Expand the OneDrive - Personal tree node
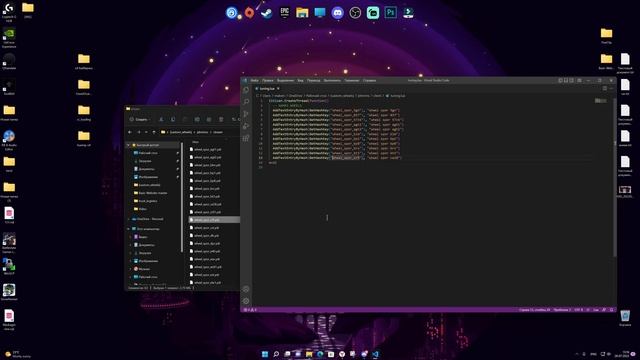 point(128,219)
